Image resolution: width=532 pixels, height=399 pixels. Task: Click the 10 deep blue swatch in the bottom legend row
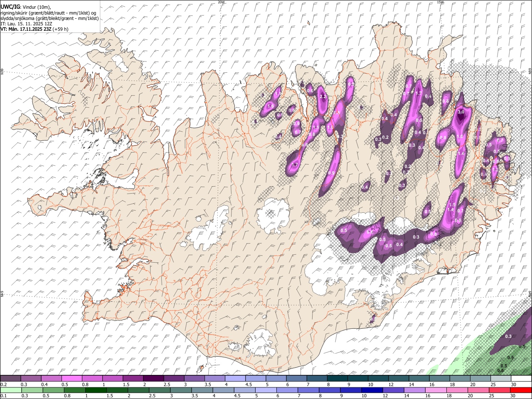pos(372,390)
